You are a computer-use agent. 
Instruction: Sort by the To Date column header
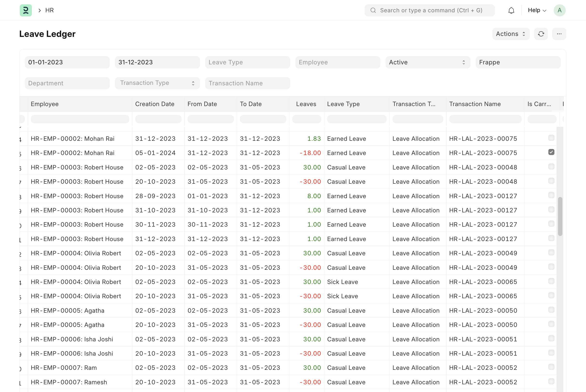coord(263,104)
